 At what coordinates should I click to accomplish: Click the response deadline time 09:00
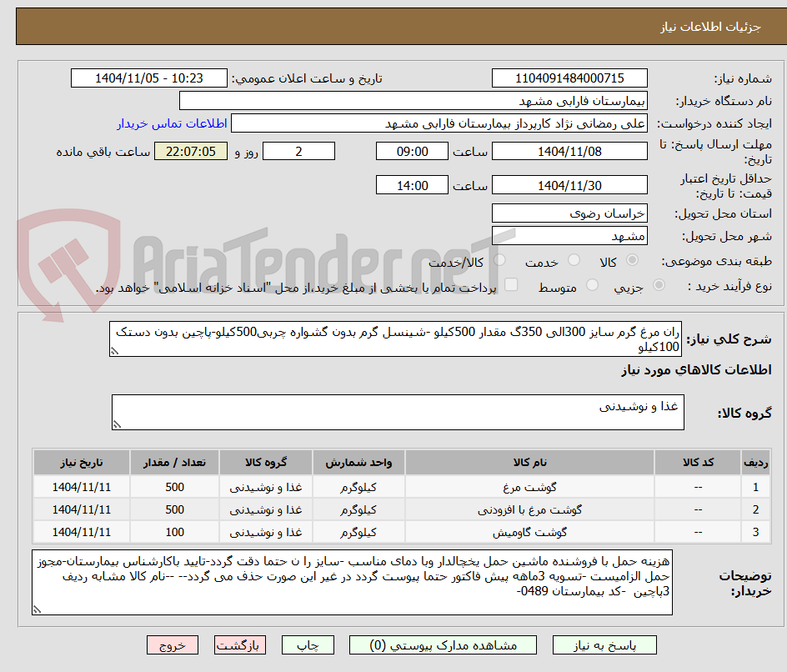click(412, 151)
